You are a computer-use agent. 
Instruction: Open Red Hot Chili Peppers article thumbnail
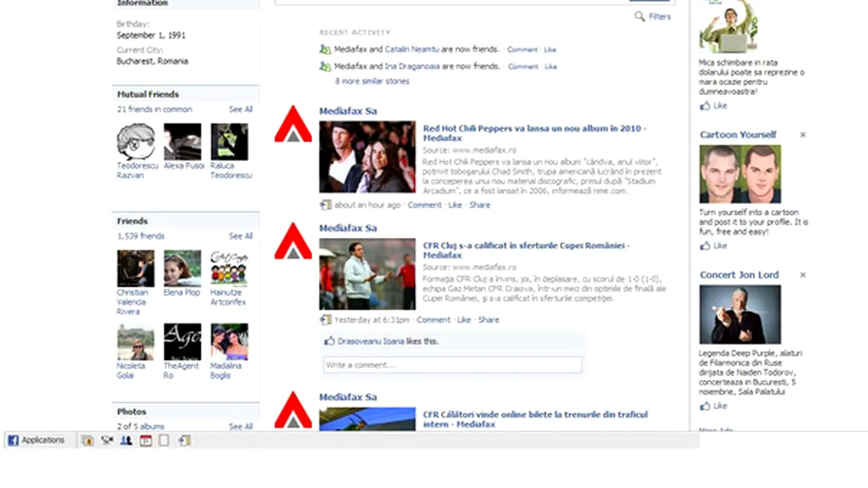tap(367, 157)
